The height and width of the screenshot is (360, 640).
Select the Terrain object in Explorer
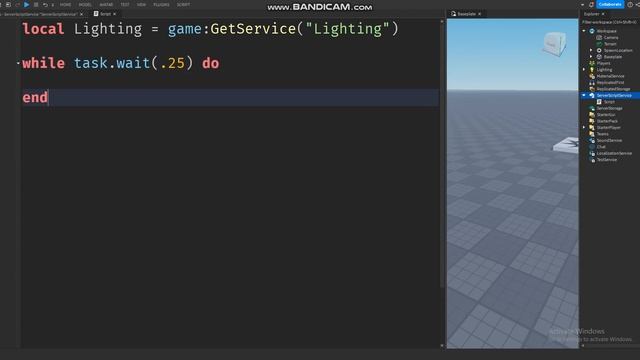click(610, 44)
